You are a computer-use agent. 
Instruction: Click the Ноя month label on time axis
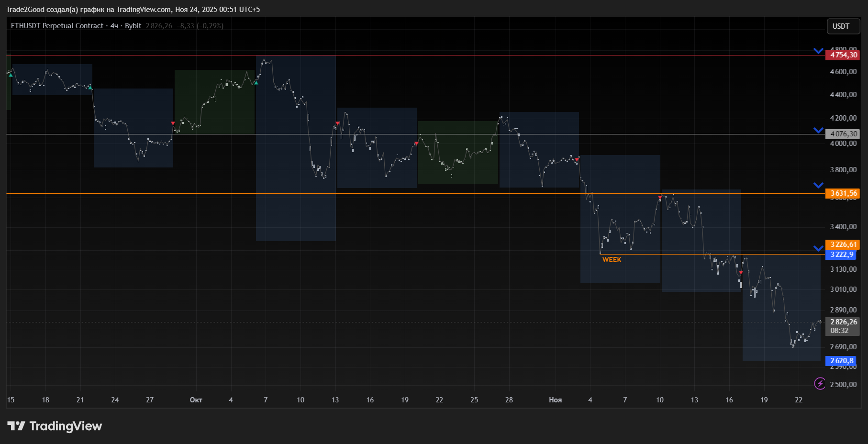click(x=555, y=400)
